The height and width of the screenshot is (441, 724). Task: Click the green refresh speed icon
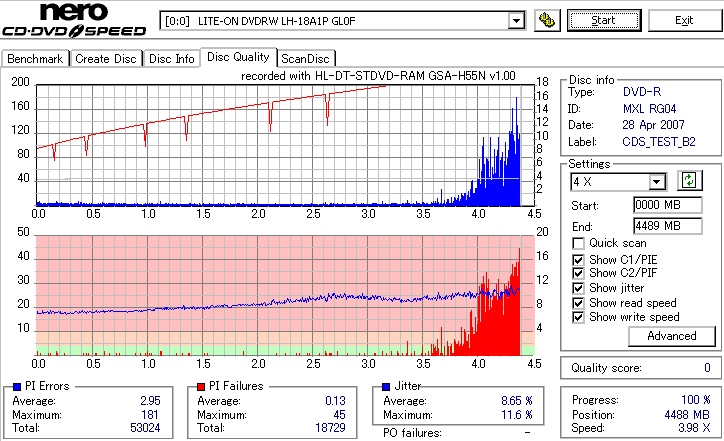point(689,180)
